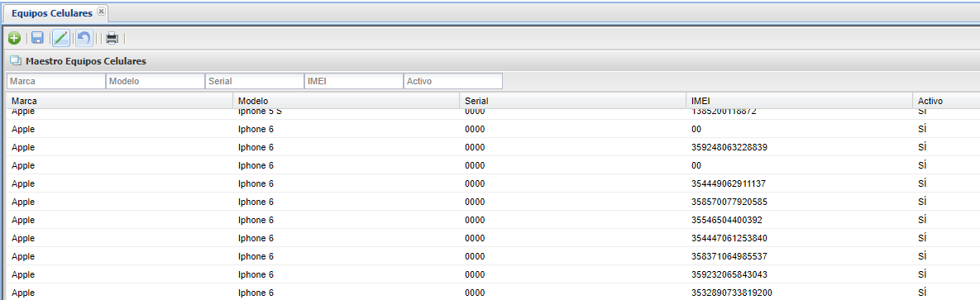
Task: Click Maestro Equipos Celulares panel title
Action: [x=86, y=61]
